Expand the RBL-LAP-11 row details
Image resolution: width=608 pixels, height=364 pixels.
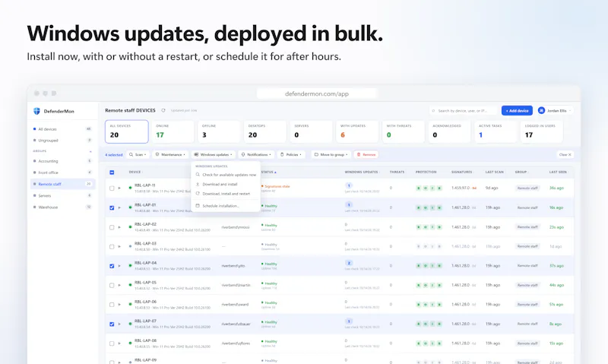(x=119, y=188)
